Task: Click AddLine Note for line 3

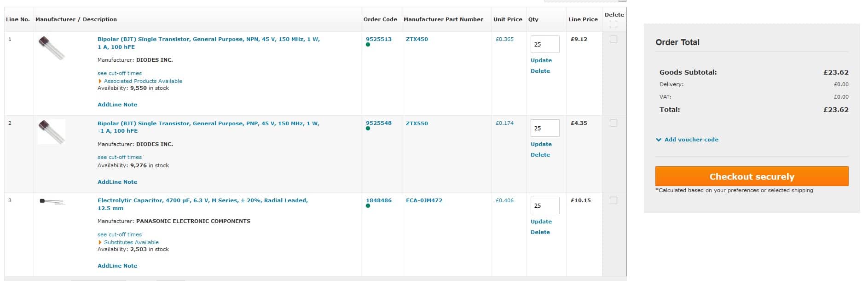Action: [x=117, y=266]
